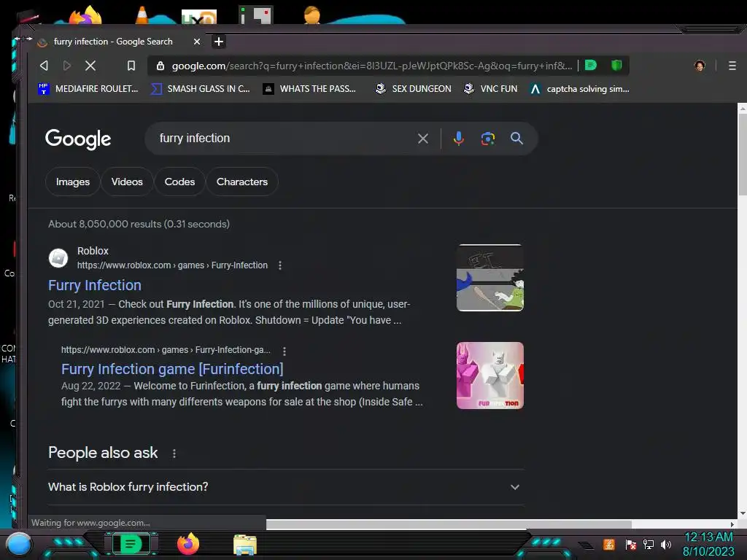This screenshot has height=560, width=747.
Task: Open the green shield icon in the address bar
Action: click(x=616, y=65)
